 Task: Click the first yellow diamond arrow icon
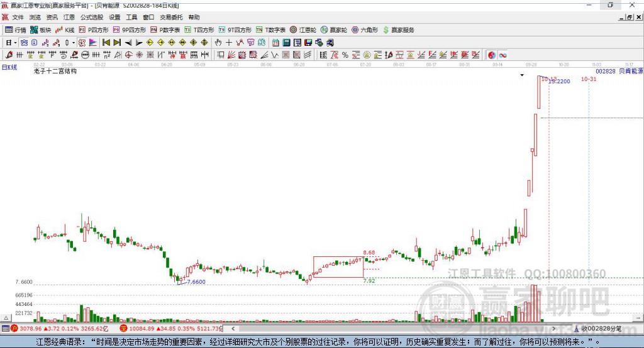pyautogui.click(x=150, y=43)
